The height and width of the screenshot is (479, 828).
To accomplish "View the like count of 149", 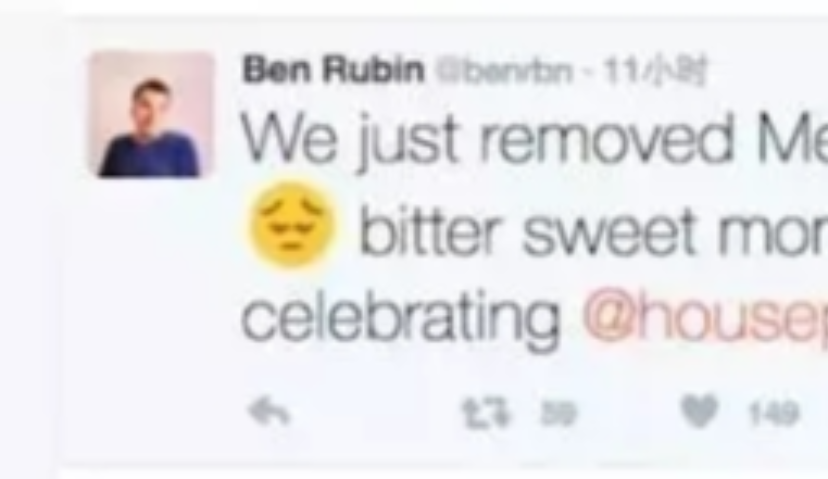I will pos(774,414).
